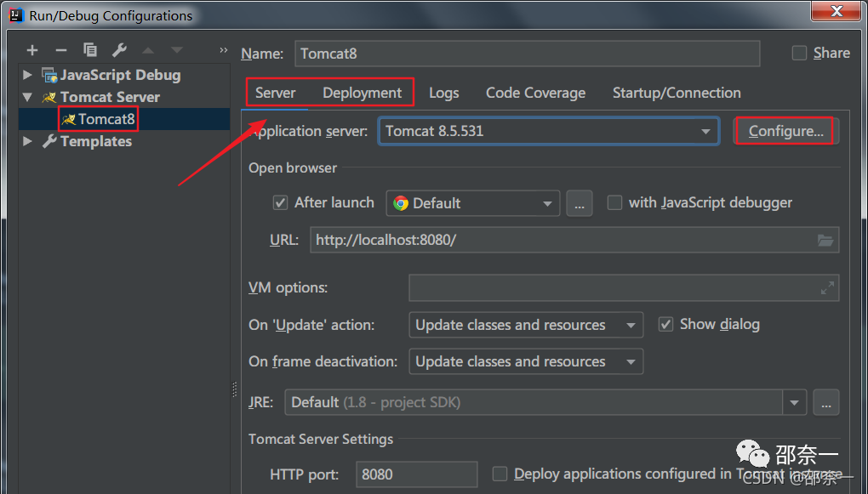The image size is (868, 494).
Task: Click the URL input field
Action: point(574,240)
